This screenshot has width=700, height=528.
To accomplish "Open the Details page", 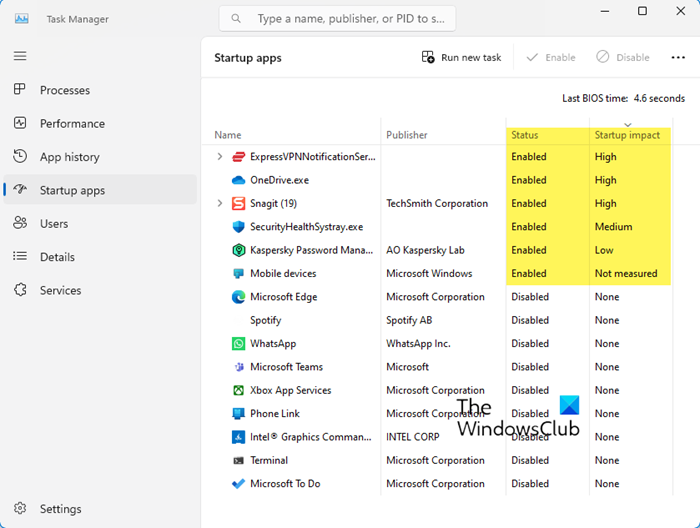I will tap(100, 257).
